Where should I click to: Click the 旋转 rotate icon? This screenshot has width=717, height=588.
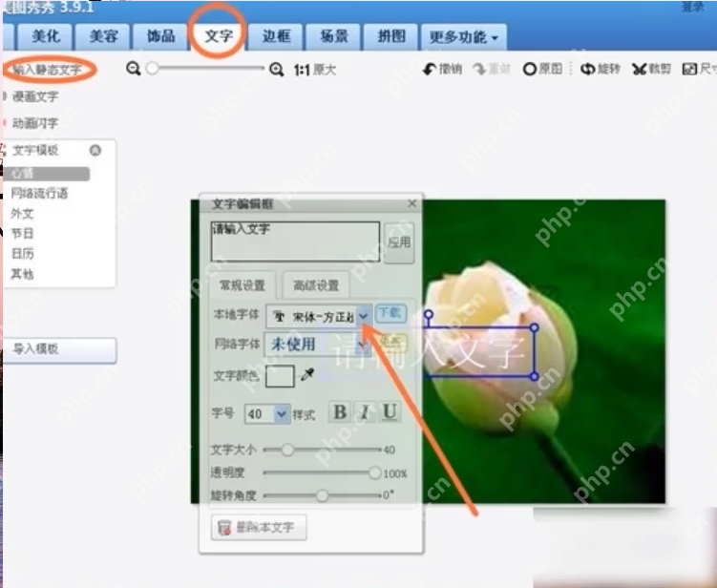click(x=600, y=69)
